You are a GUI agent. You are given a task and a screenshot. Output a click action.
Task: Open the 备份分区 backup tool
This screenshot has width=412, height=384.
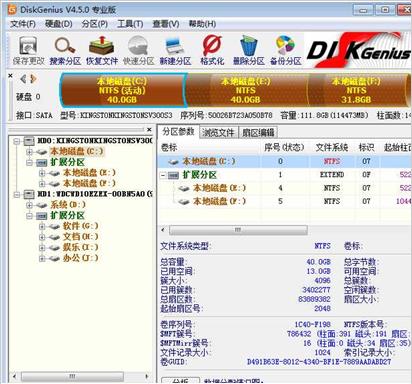point(286,50)
